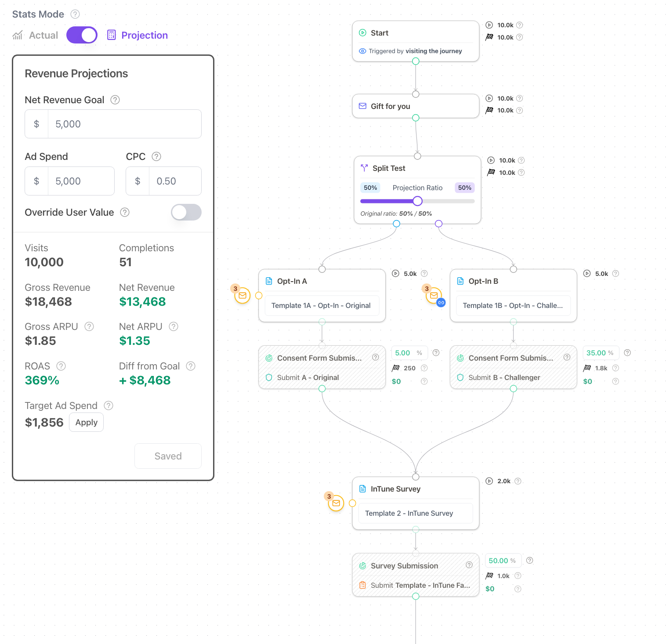Viewport: 666px width, 644px height.
Task: Click the Saved button
Action: coord(168,456)
